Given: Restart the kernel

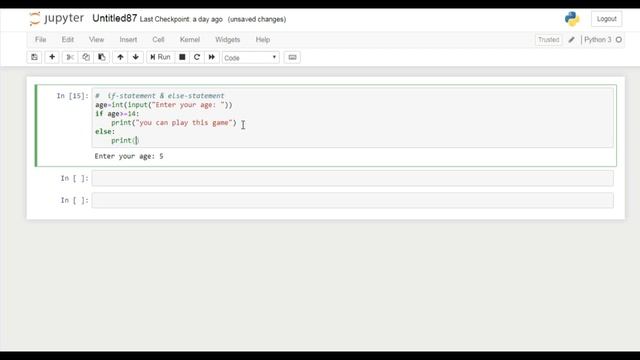Looking at the screenshot, I should coord(197,57).
